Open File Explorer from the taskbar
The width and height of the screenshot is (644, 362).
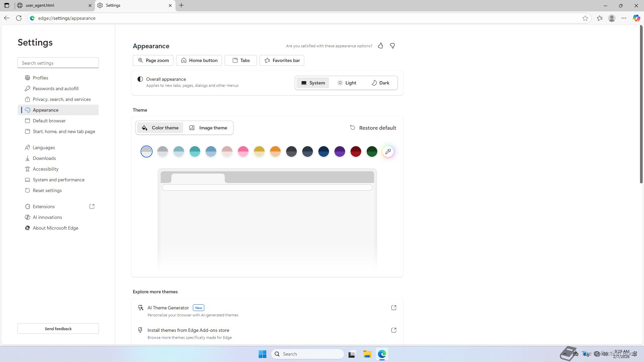click(x=367, y=354)
